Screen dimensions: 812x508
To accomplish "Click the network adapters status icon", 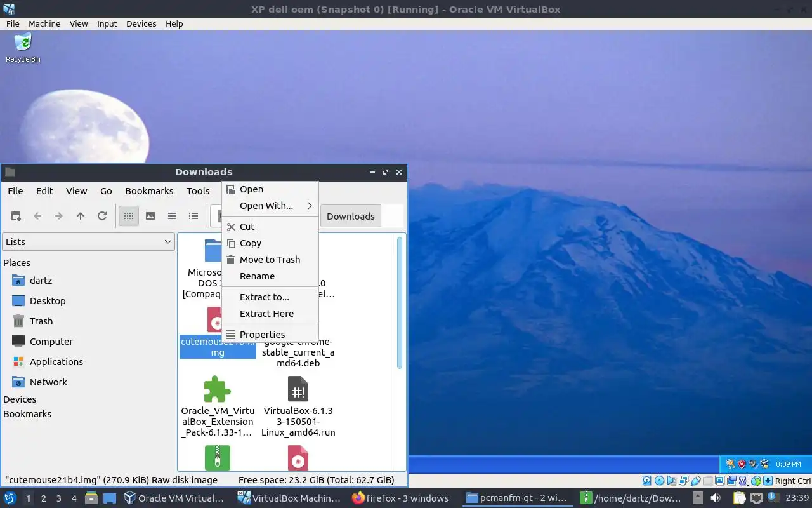I will (683, 481).
